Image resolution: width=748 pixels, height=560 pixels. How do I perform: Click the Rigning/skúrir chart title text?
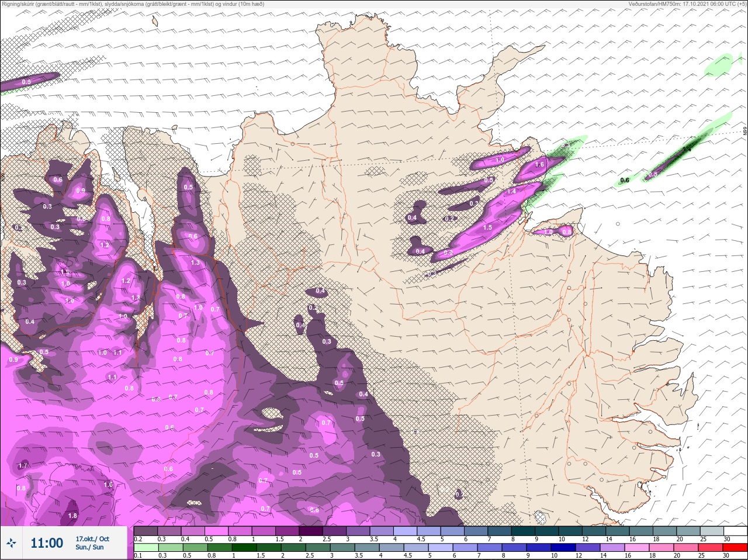133,4
